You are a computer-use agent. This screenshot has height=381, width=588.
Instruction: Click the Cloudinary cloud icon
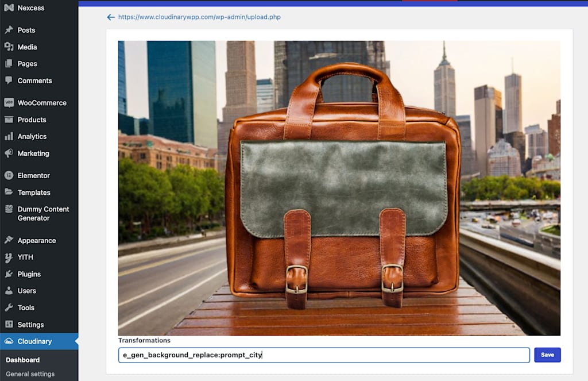click(x=9, y=341)
